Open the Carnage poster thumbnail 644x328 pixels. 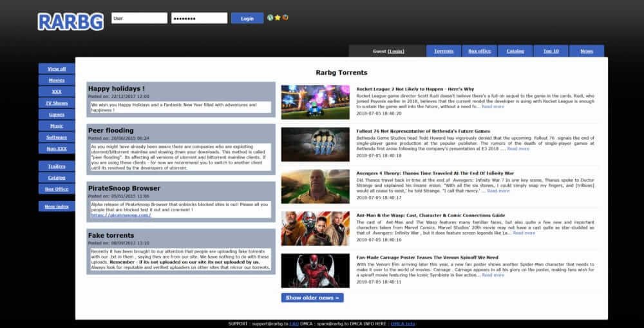pyautogui.click(x=315, y=271)
